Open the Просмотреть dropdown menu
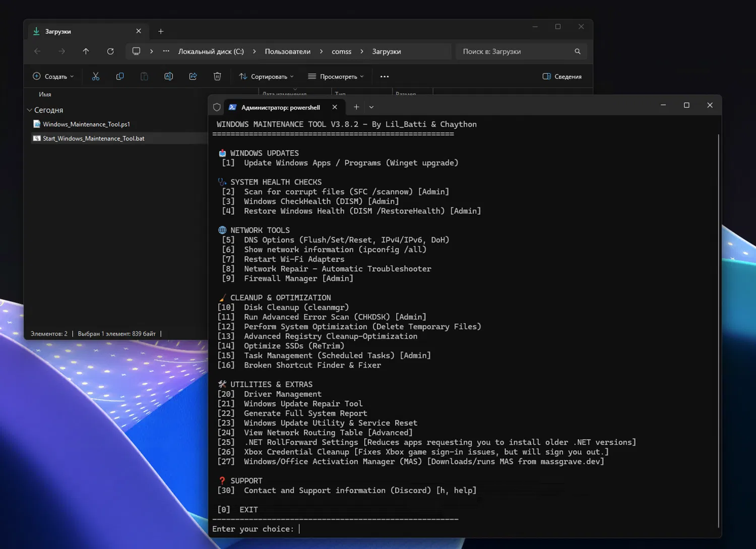The width and height of the screenshot is (756, 549). pos(336,77)
